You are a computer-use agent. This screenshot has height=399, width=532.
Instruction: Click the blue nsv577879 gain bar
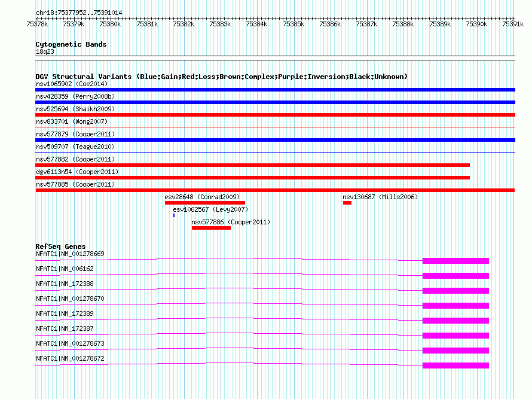pos(275,140)
